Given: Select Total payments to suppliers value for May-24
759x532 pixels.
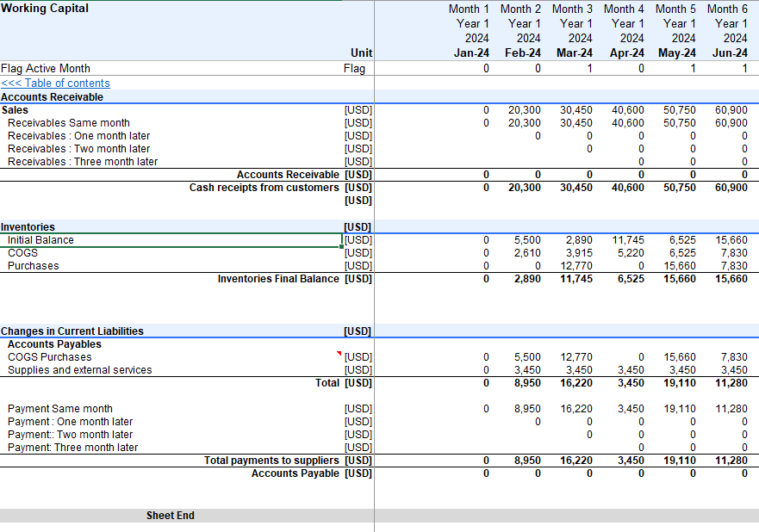Looking at the screenshot, I should point(680,461).
